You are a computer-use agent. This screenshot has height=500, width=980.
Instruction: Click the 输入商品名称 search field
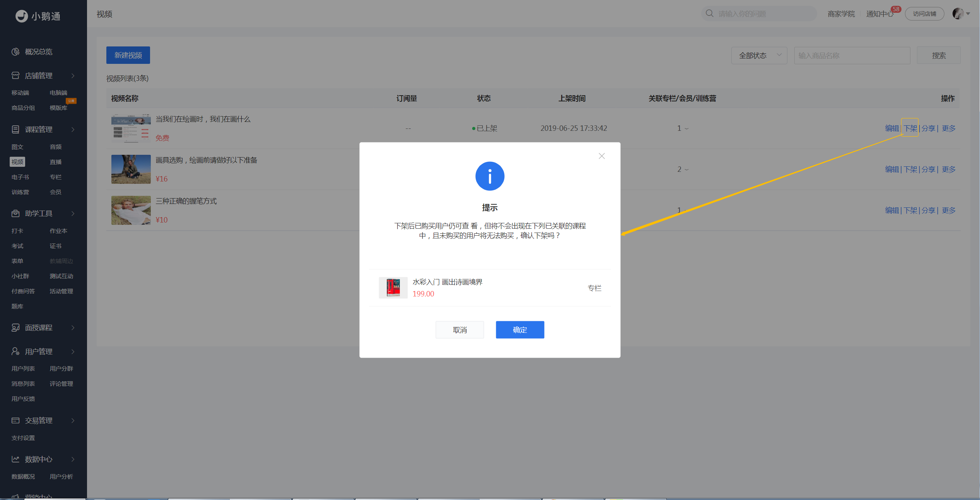[x=852, y=55]
